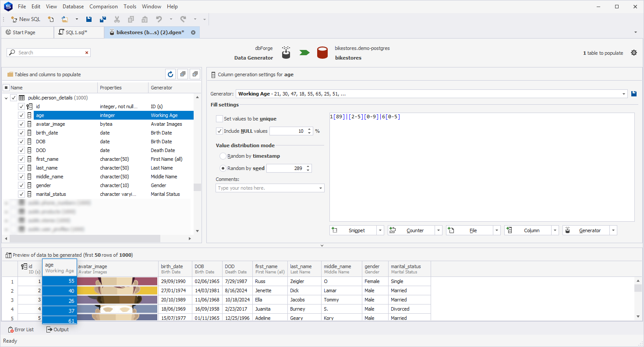644x347 pixels.
Task: Click the Counter button
Action: (x=411, y=230)
